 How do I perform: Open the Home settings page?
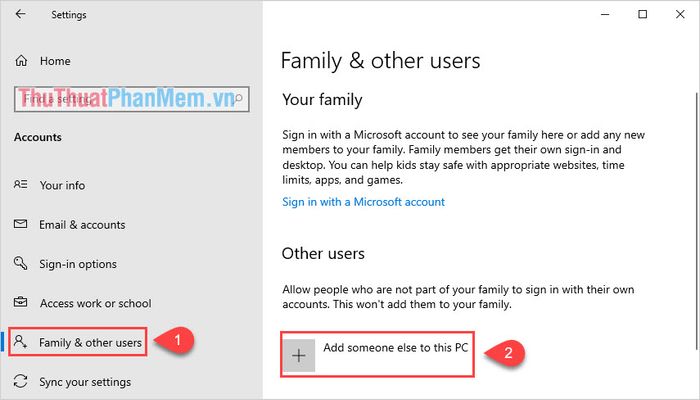tap(55, 61)
